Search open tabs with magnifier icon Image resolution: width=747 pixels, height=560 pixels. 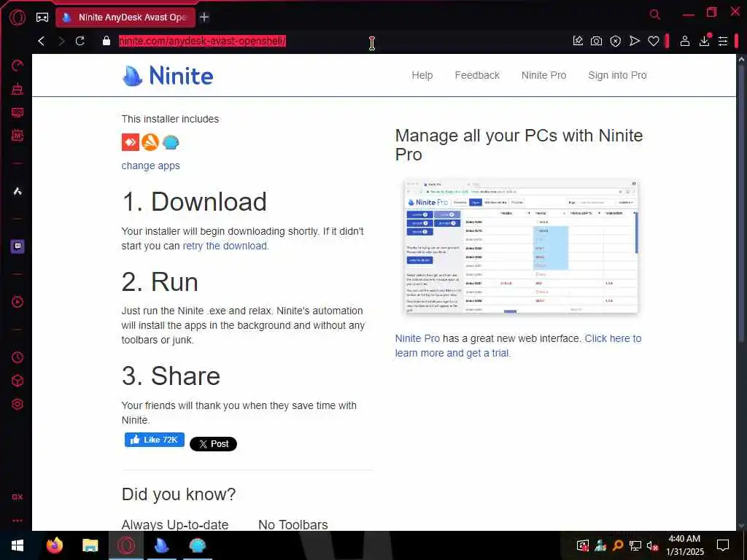(655, 15)
